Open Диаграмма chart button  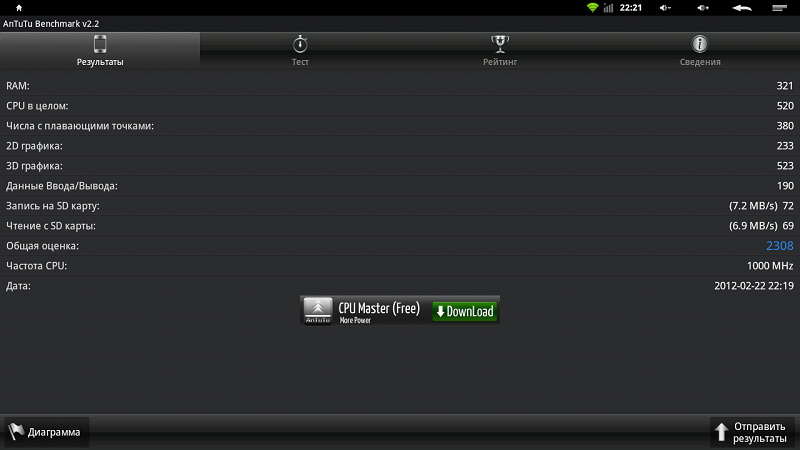point(47,432)
